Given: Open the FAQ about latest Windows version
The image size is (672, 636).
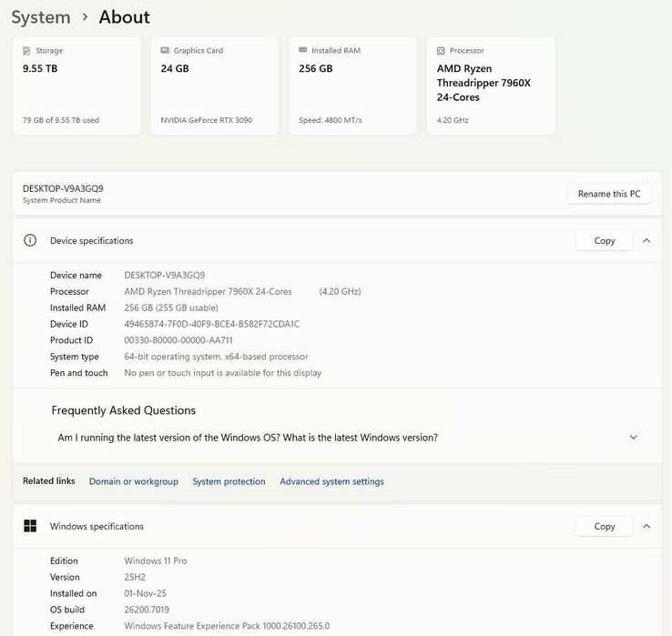Looking at the screenshot, I should [x=248, y=438].
